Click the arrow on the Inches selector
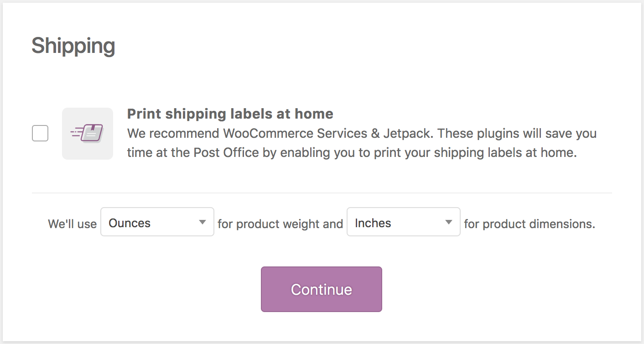This screenshot has height=344, width=644. pyautogui.click(x=449, y=222)
